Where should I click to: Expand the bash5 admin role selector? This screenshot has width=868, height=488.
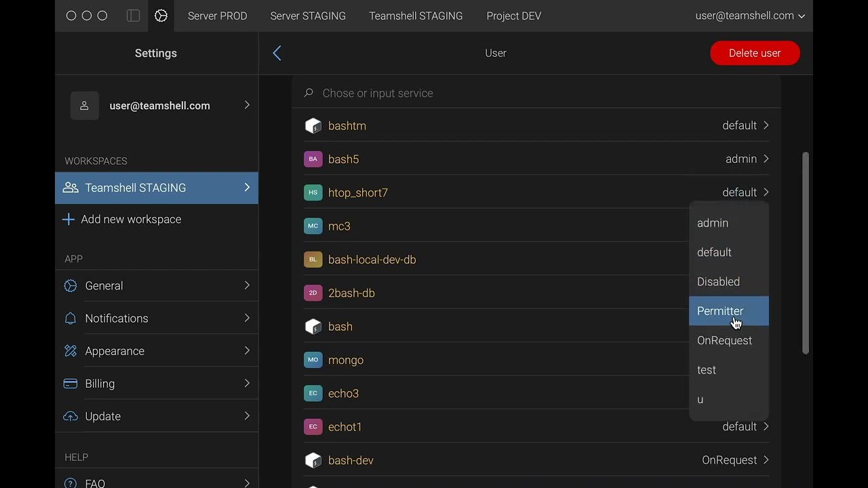pyautogui.click(x=747, y=159)
